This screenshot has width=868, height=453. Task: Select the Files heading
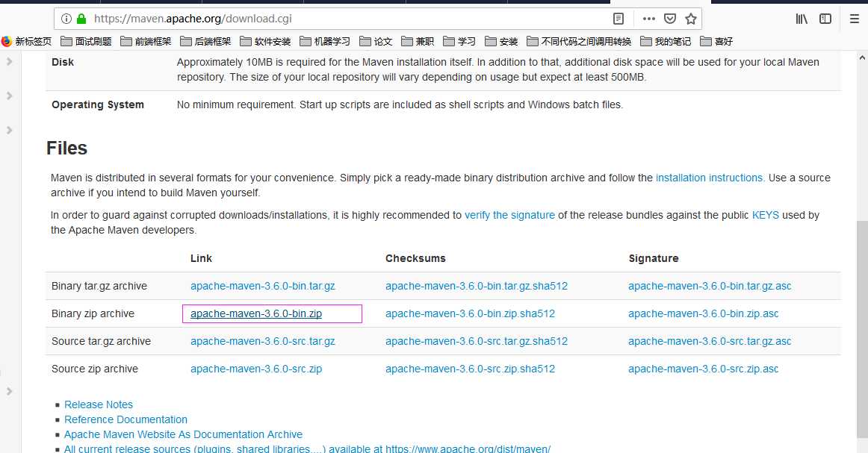[67, 149]
